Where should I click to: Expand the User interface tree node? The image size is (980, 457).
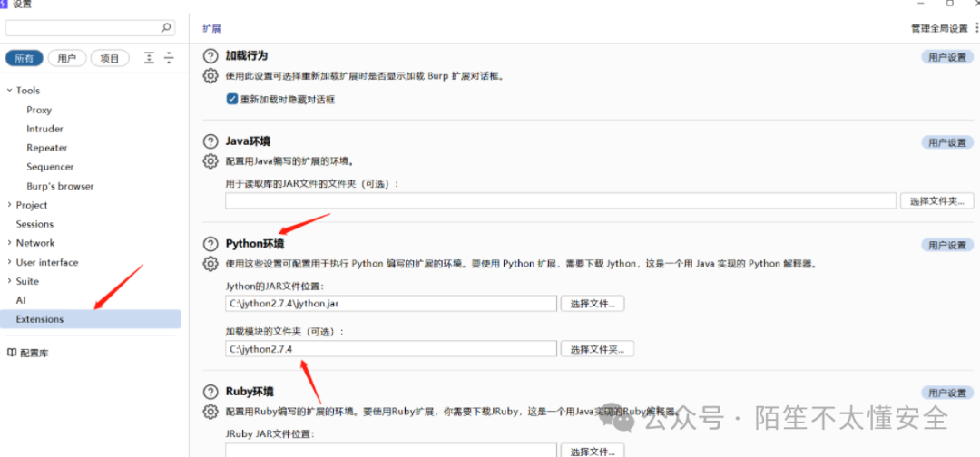(x=9, y=262)
